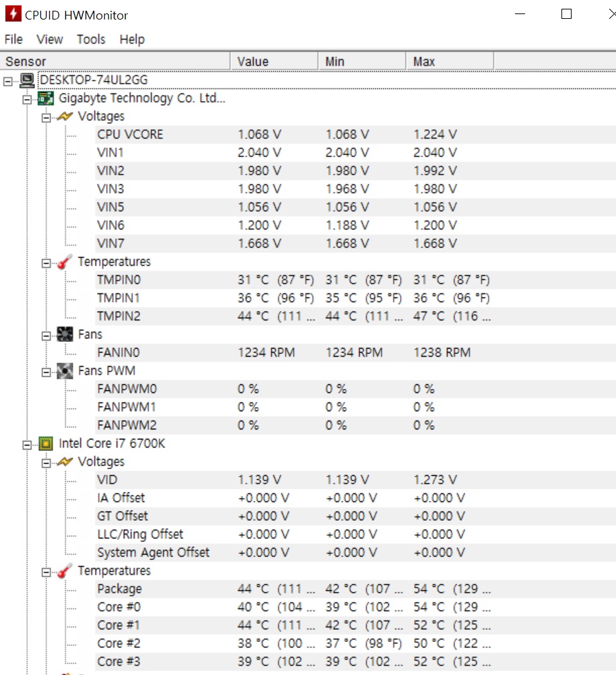Viewport: 616px width, 675px height.
Task: Select the Package temperature row
Action: point(355,589)
